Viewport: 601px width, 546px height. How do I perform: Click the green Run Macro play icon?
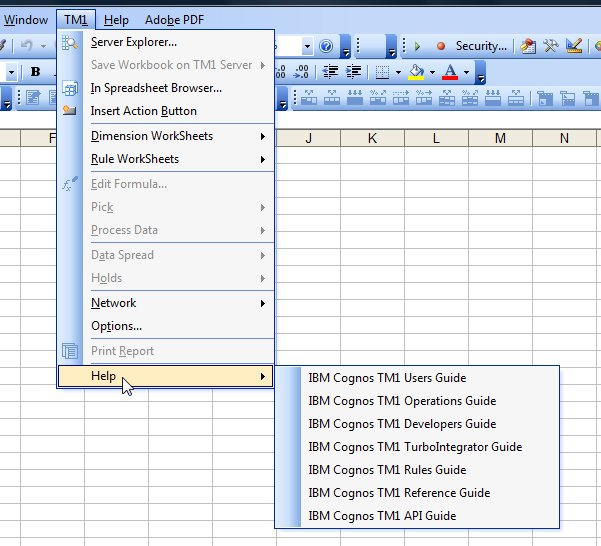417,46
